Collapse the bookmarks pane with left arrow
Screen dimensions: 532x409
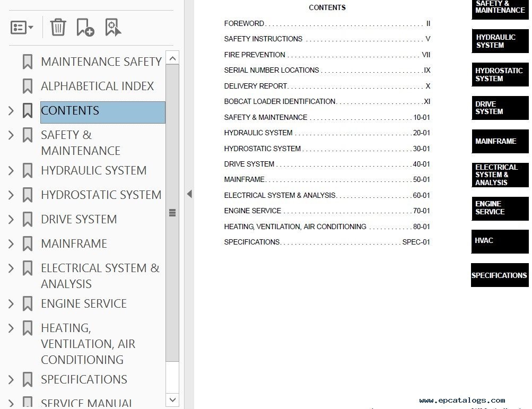189,194
